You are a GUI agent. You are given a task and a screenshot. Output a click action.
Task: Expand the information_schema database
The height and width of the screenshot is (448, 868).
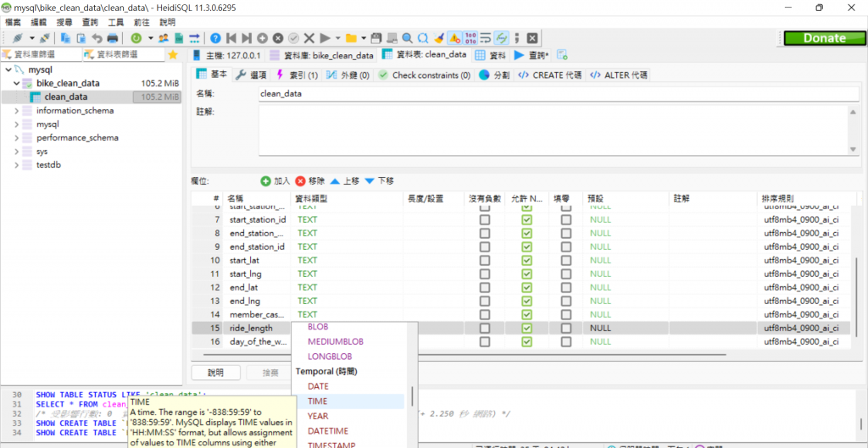pos(16,111)
